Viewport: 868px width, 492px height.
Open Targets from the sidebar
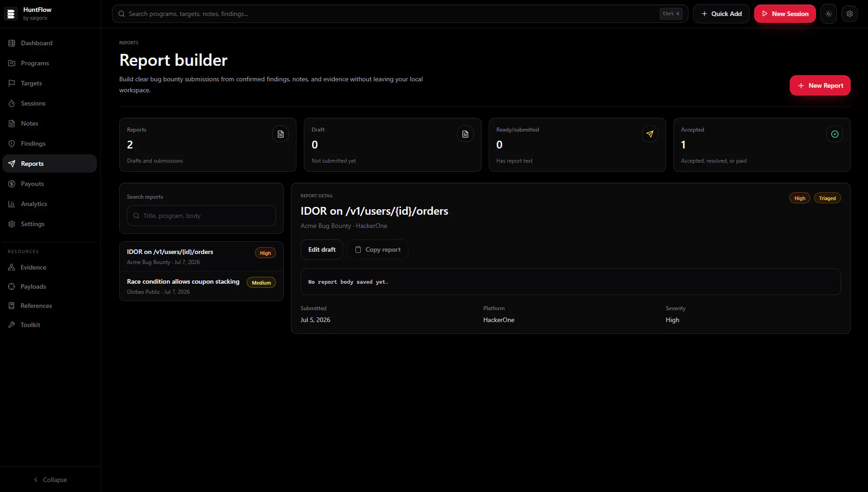click(x=49, y=83)
